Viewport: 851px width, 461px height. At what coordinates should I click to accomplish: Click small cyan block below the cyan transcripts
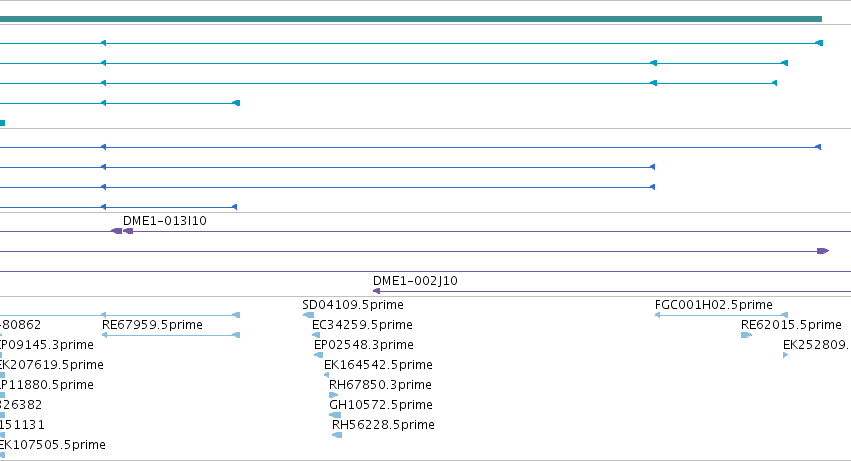[x=2, y=123]
